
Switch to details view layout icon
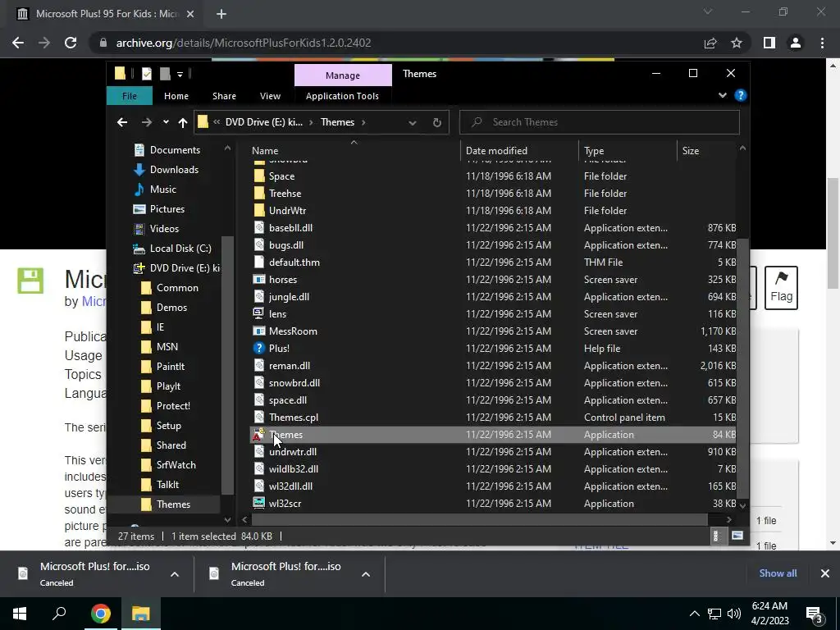715,535
